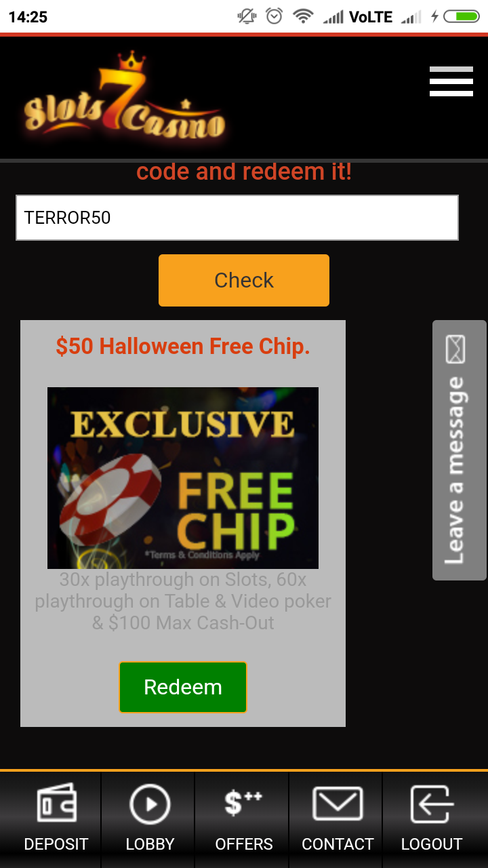Tap the playthrough terms description text
Image resolution: width=488 pixels, height=868 pixels.
(x=183, y=601)
